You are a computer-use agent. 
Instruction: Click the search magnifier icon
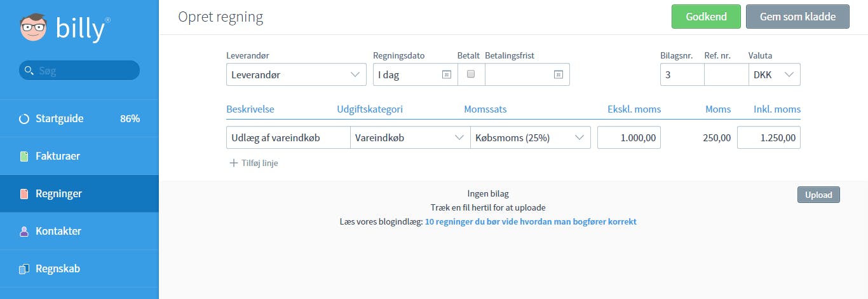pyautogui.click(x=29, y=71)
